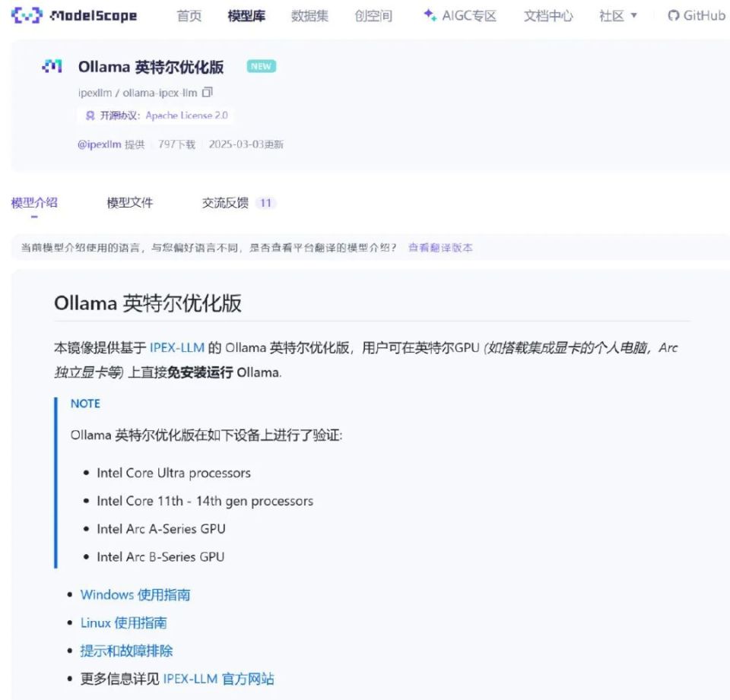Open the 首页 home page
The height and width of the screenshot is (700, 730).
point(189,16)
